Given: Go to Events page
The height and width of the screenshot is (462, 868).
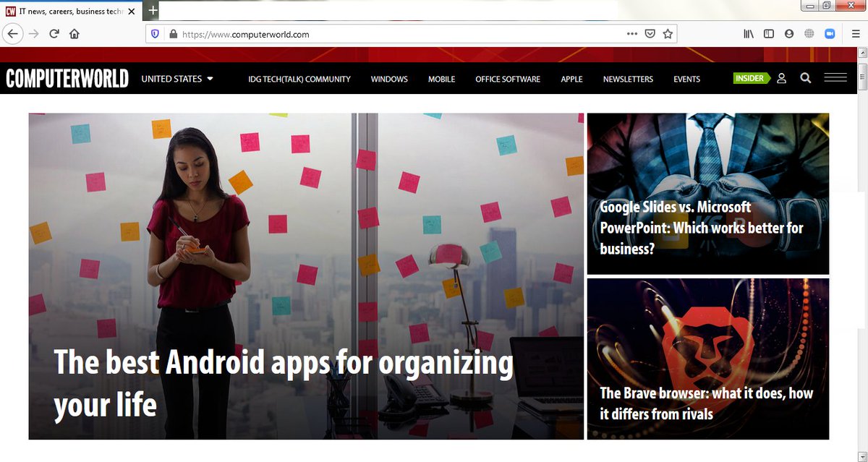Looking at the screenshot, I should 686,80.
